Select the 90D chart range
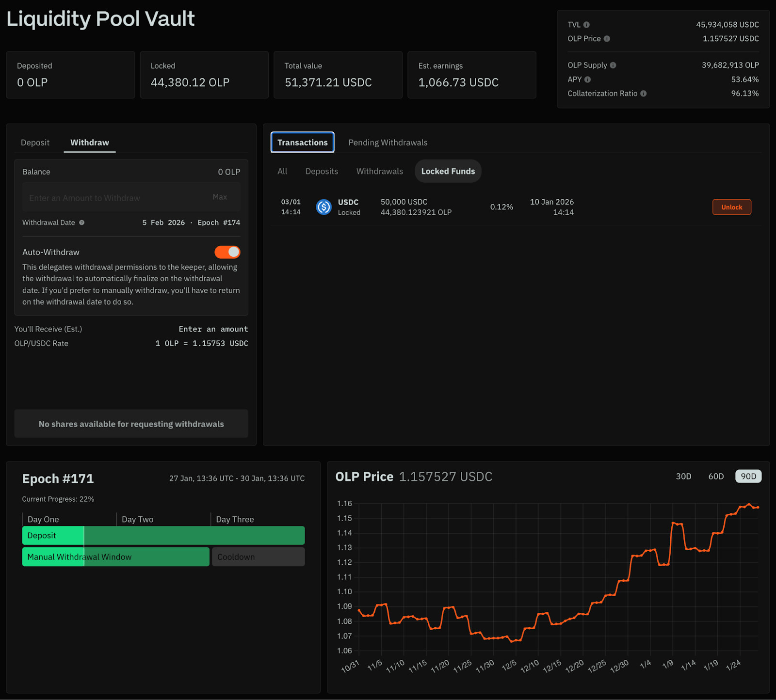Screen dimensions: 776x700 [x=748, y=477]
